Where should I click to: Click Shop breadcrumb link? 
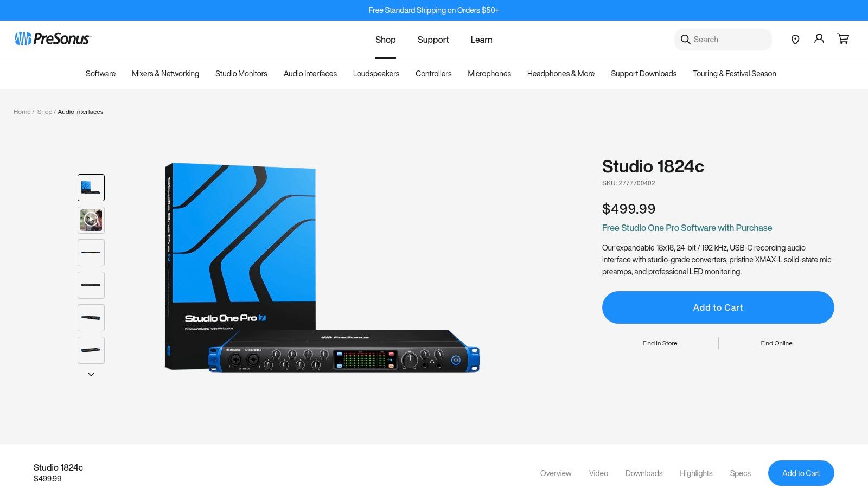[44, 112]
